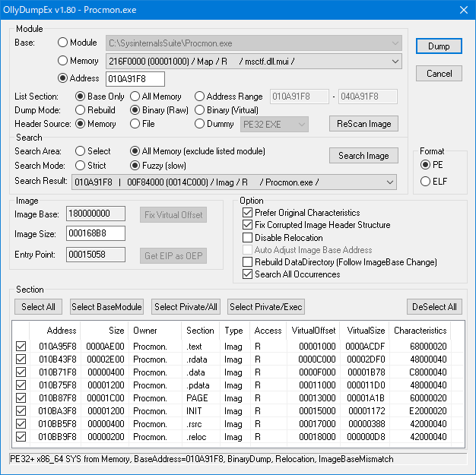Close the OllyDumpEx window

pos(464,10)
